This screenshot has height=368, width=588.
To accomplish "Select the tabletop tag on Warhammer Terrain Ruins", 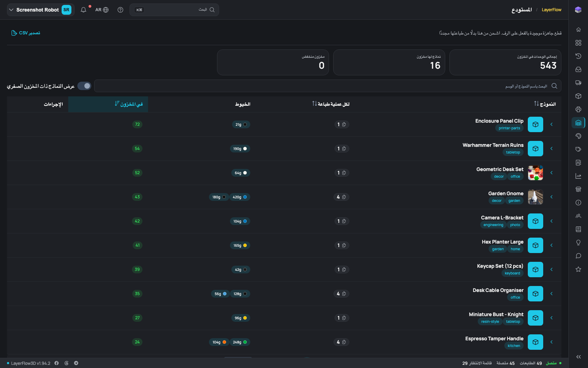I will tap(513, 152).
